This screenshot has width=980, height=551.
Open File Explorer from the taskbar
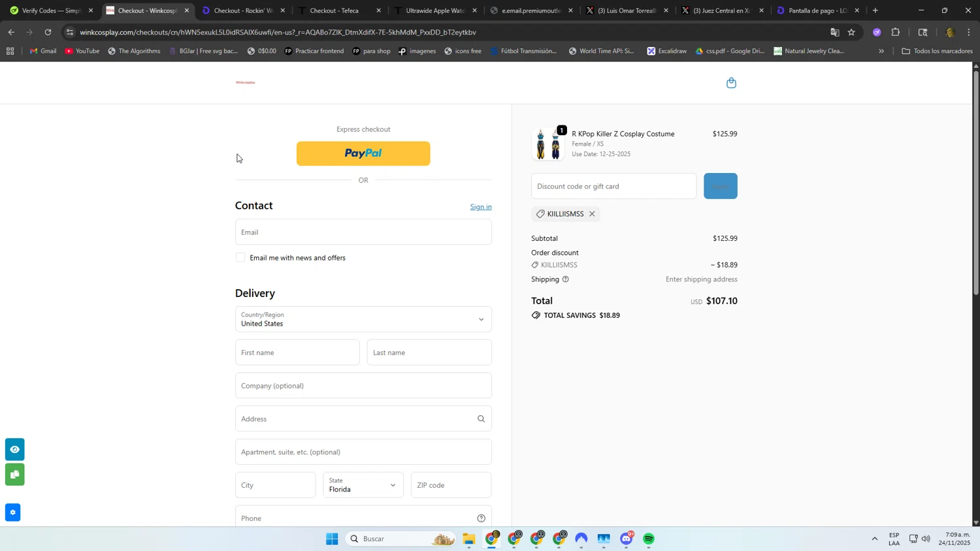point(469,539)
